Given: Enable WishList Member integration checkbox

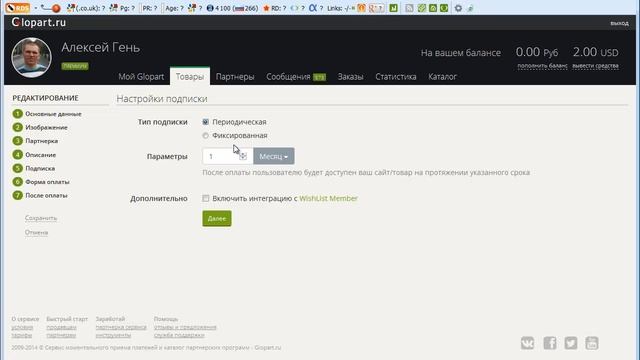Looking at the screenshot, I should click(x=206, y=198).
